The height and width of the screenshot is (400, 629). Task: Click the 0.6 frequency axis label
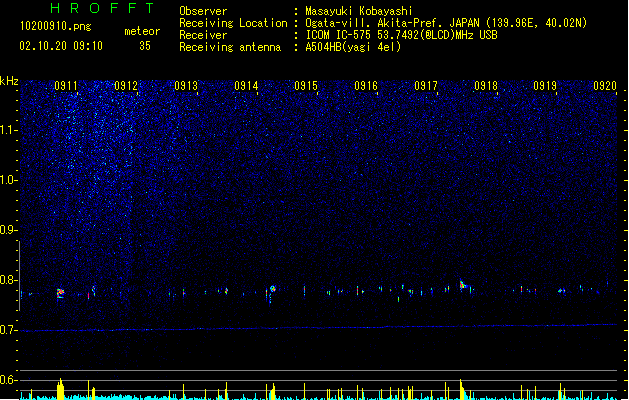pyautogui.click(x=8, y=380)
